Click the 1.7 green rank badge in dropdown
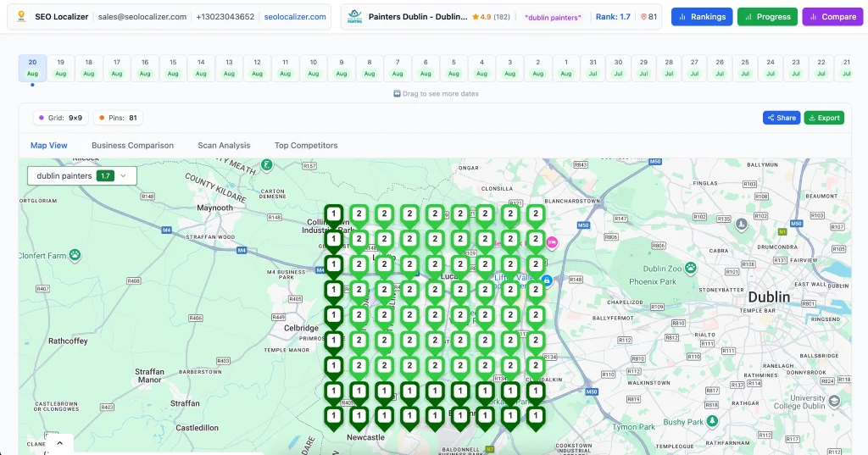The height and width of the screenshot is (455, 868). pos(105,175)
